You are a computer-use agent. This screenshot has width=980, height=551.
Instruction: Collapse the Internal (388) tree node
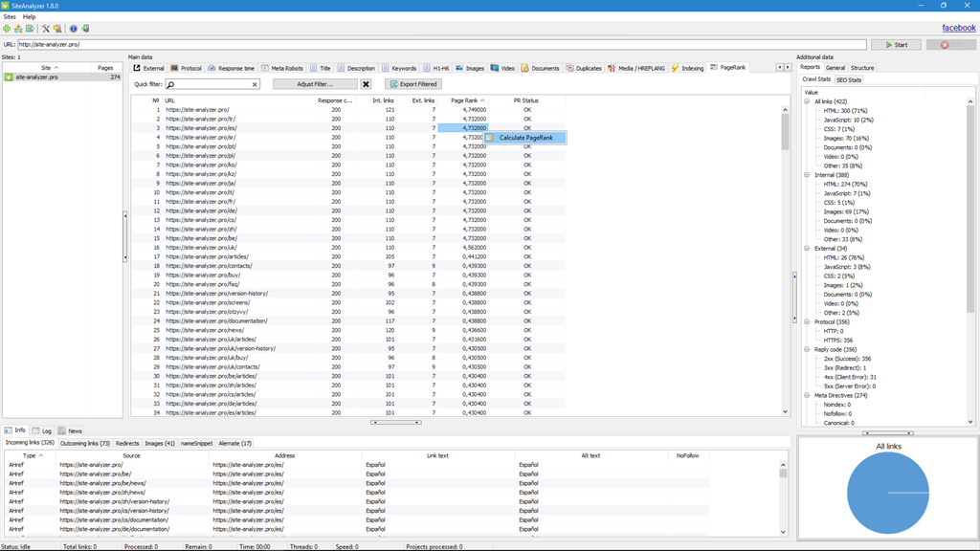(807, 175)
